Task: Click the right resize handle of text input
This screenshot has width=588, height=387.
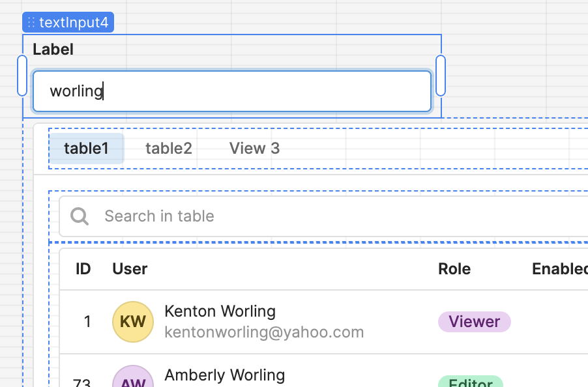Action: coord(441,76)
